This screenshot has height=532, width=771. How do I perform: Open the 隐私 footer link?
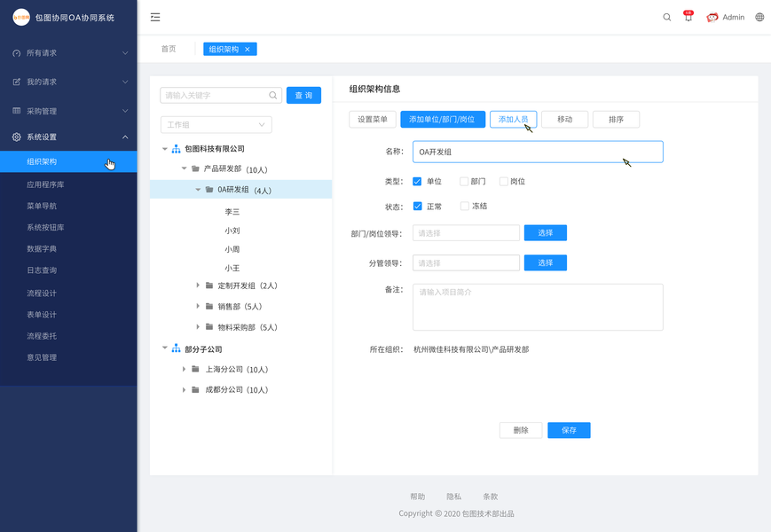pyautogui.click(x=454, y=497)
